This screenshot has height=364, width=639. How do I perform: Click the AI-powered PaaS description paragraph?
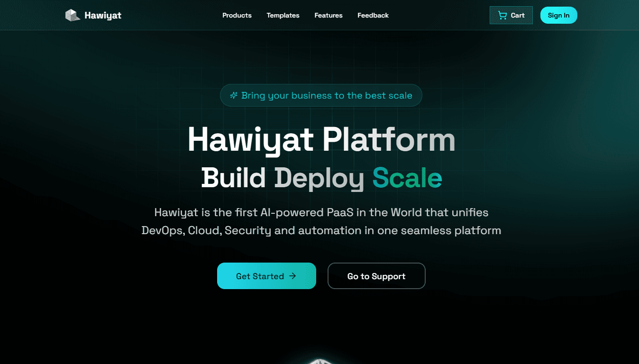321,221
